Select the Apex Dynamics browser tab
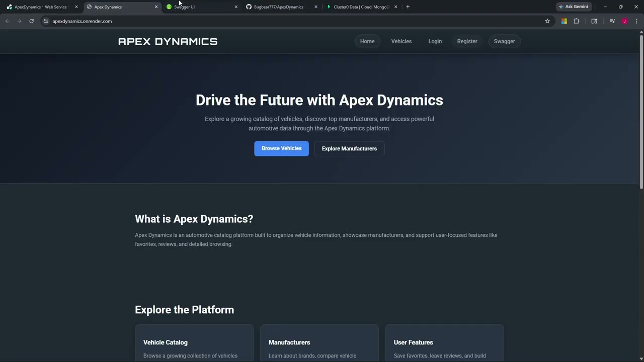 pyautogui.click(x=122, y=7)
